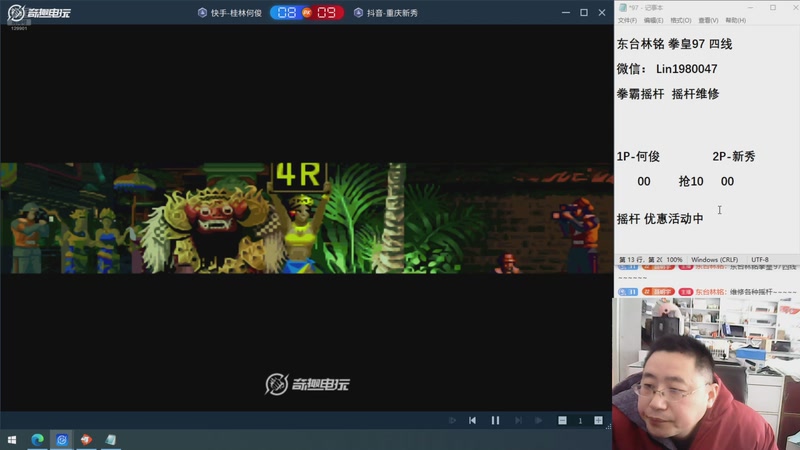Maximize the 奇趣电玩 game window
Screen dimensions: 800x450
(584, 12)
